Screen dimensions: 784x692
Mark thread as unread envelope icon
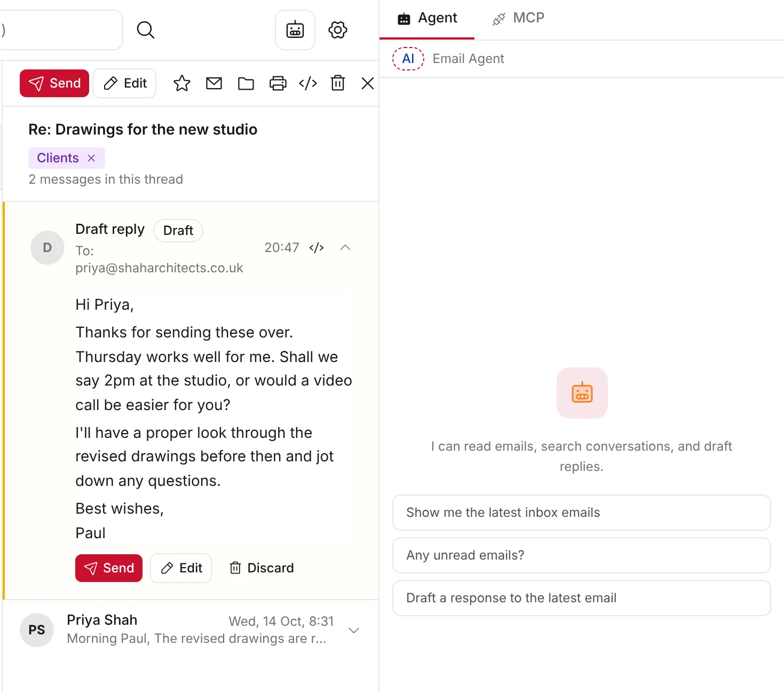[x=214, y=83]
